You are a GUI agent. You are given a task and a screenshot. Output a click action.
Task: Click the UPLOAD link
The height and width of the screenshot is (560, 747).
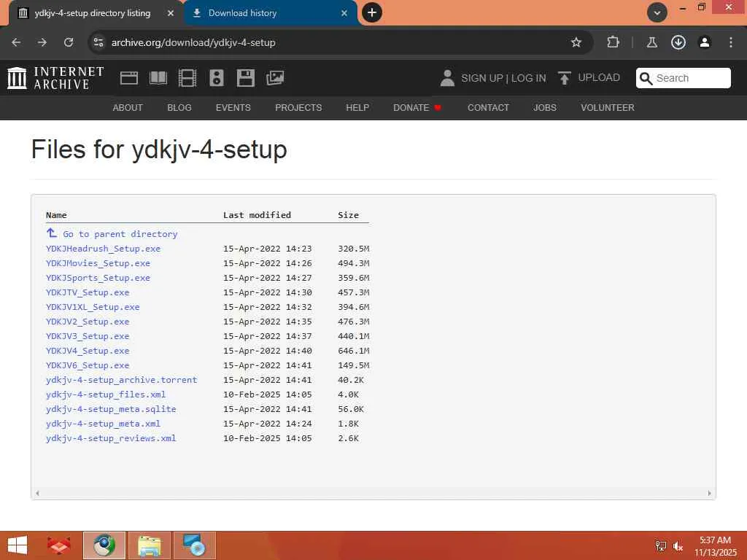(599, 77)
